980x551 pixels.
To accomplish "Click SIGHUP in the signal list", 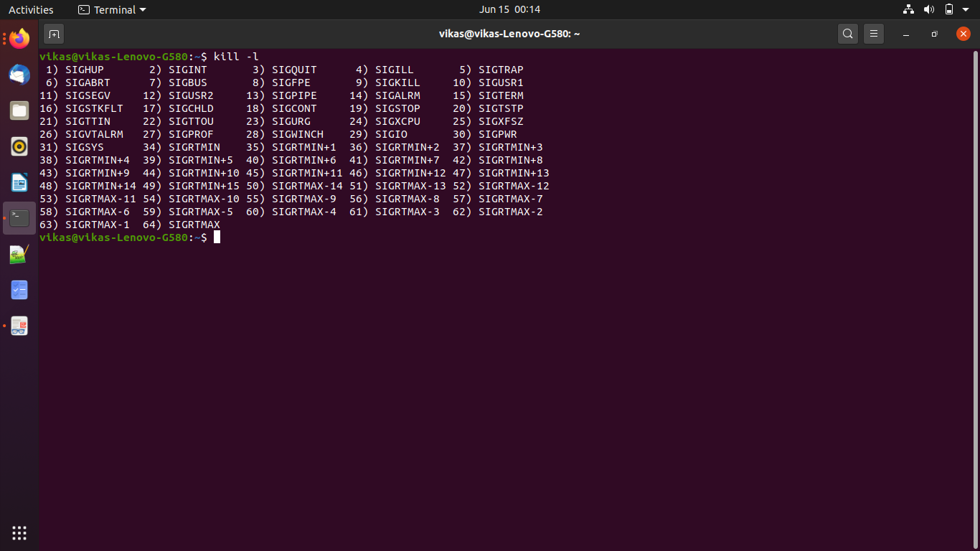I will (85, 70).
